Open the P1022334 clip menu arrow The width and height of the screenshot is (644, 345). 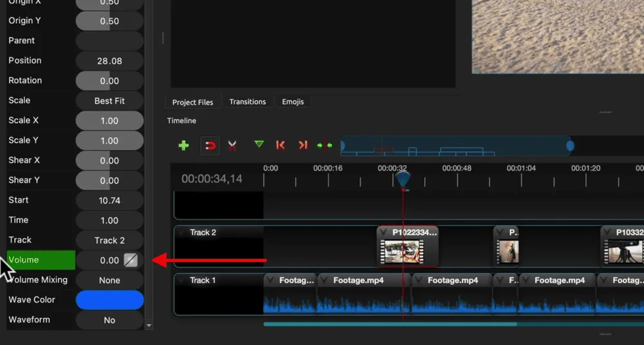coord(384,232)
